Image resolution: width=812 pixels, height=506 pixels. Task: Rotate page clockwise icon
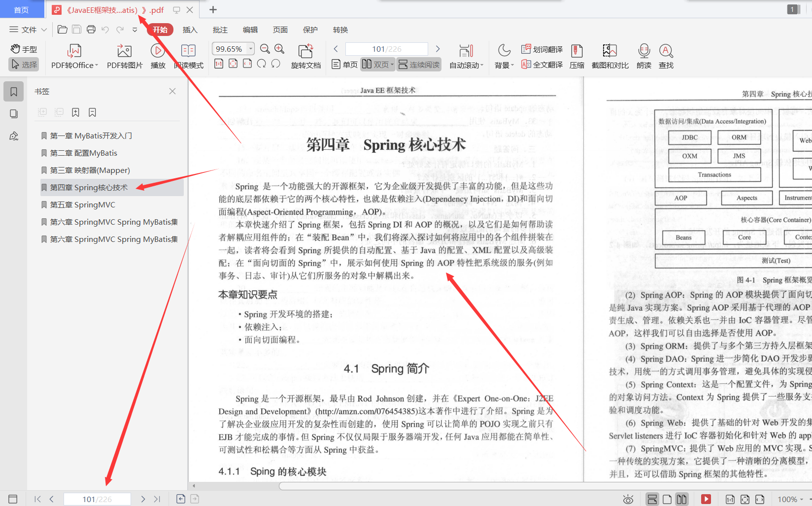tap(262, 64)
